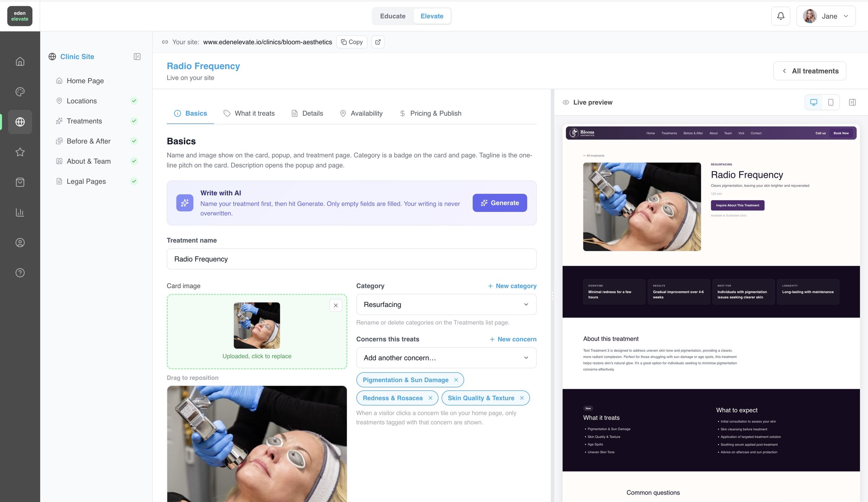Add a New concern
The height and width of the screenshot is (502, 868).
click(x=513, y=339)
